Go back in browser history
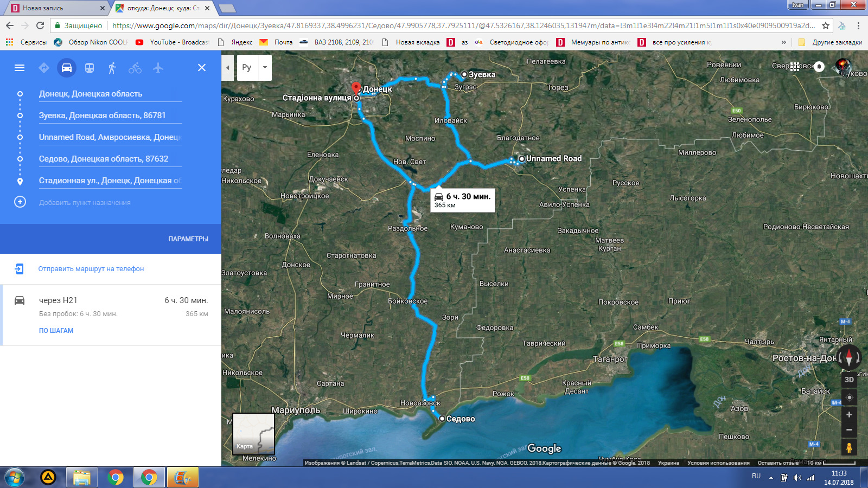Viewport: 868px width, 488px height. [x=9, y=25]
